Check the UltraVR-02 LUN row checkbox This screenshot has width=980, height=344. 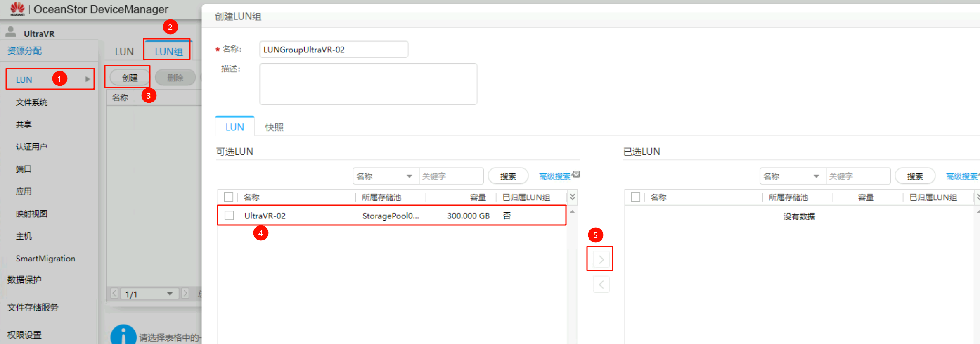point(230,216)
